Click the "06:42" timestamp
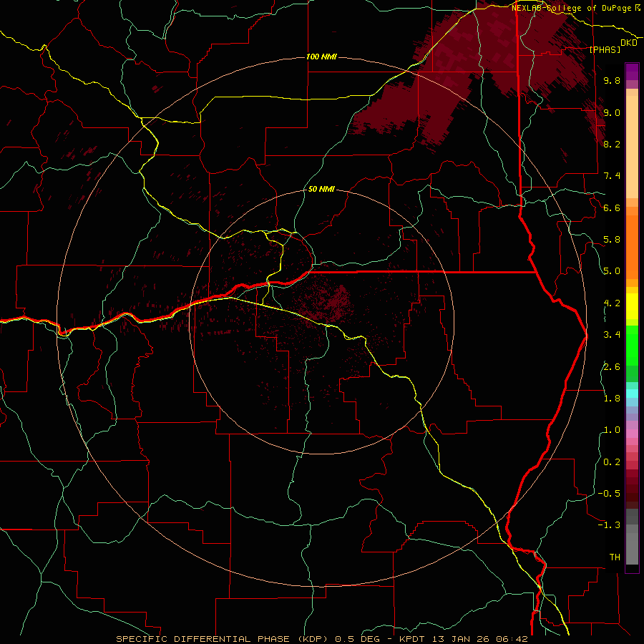 click(x=512, y=639)
